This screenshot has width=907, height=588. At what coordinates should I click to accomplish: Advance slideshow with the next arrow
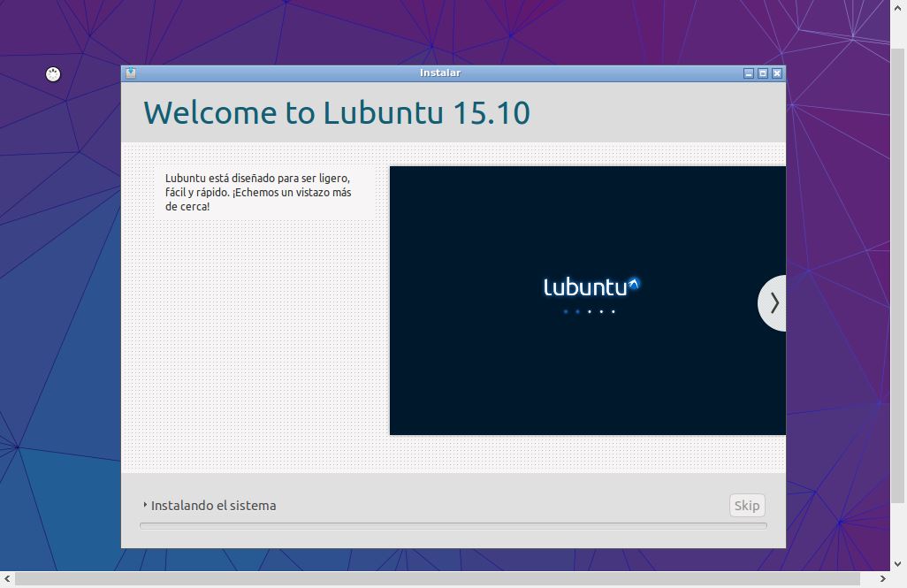coord(774,303)
